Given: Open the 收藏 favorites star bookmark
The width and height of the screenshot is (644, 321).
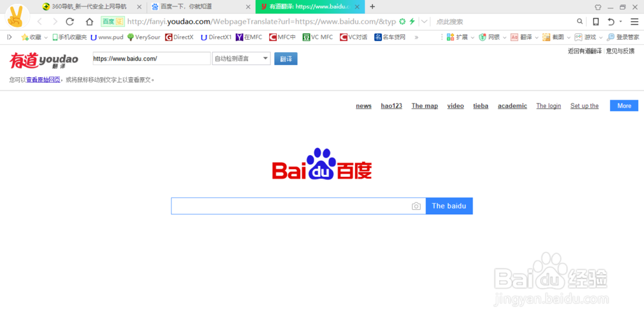Looking at the screenshot, I should (x=32, y=37).
